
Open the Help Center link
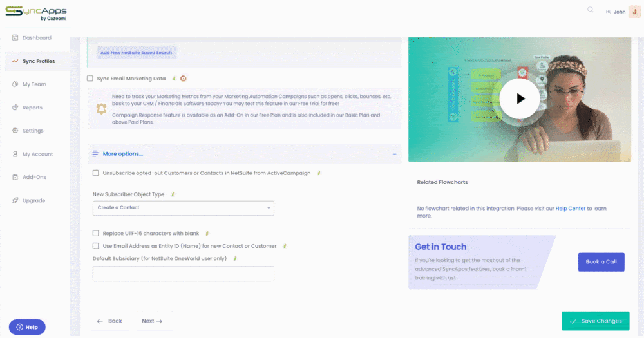click(570, 208)
